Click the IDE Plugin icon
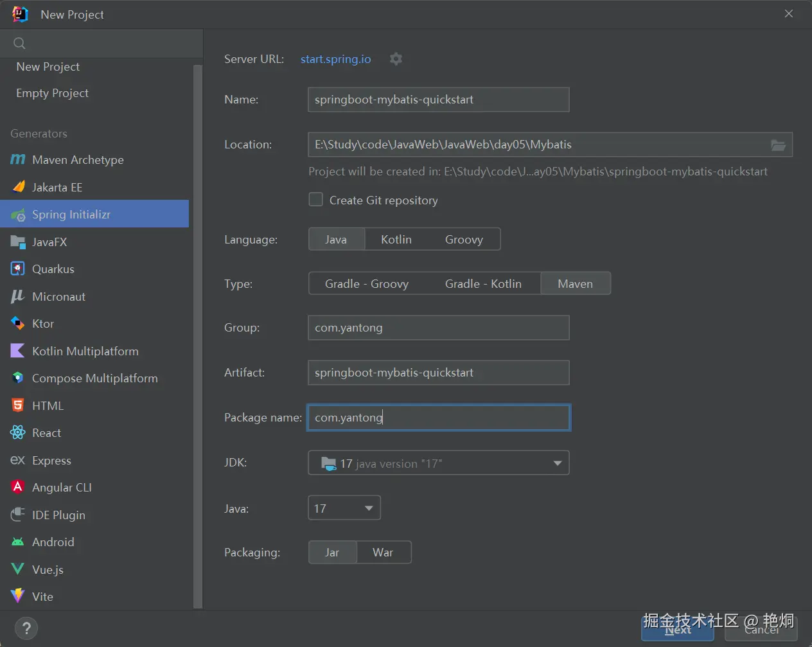The height and width of the screenshot is (647, 812). pyautogui.click(x=18, y=515)
